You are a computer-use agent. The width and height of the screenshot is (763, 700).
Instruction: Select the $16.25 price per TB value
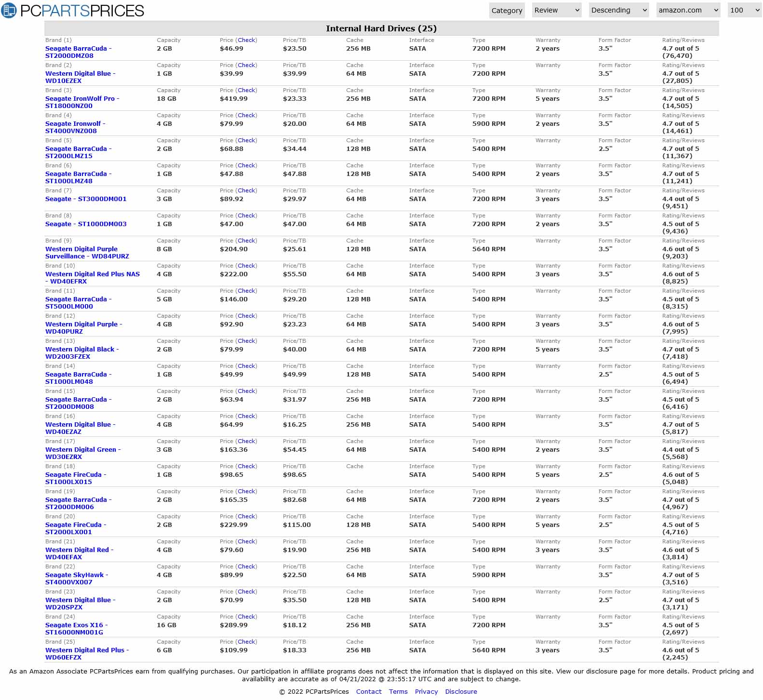point(294,425)
